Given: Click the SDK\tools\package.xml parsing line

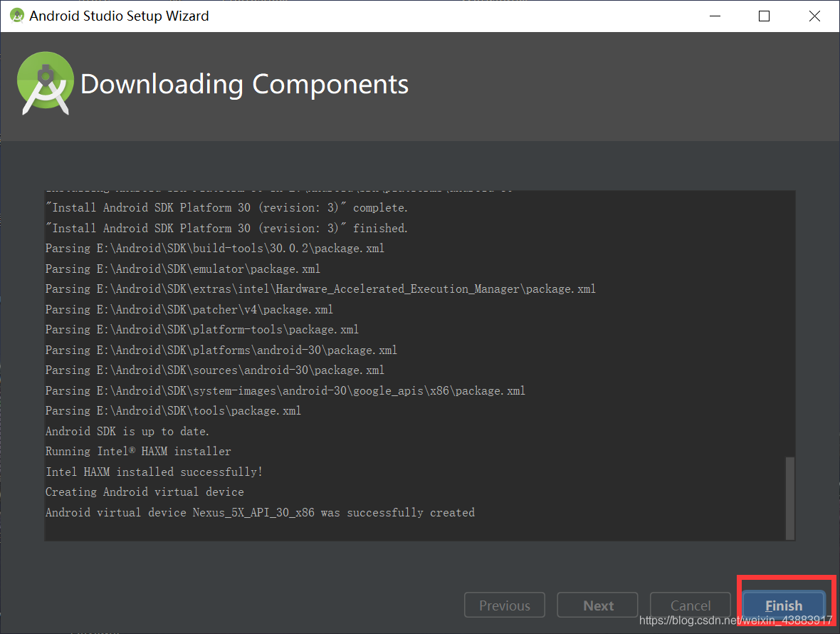Looking at the screenshot, I should (173, 411).
